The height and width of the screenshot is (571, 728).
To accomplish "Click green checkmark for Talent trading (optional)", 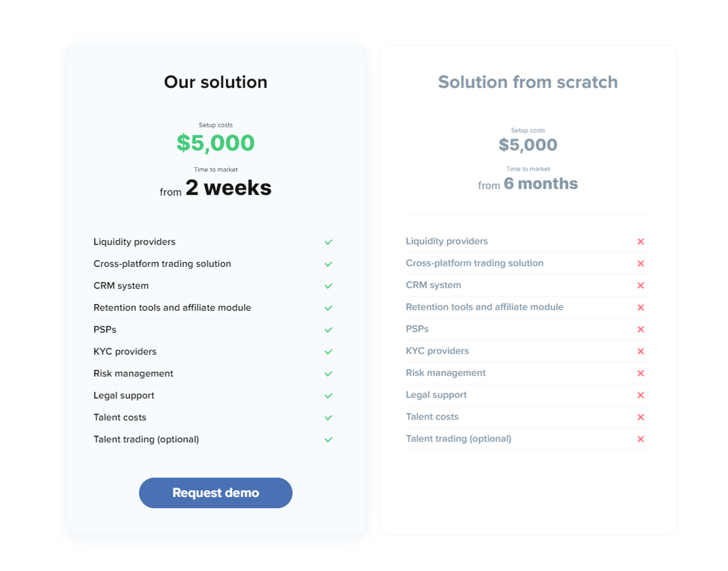I will [x=328, y=439].
